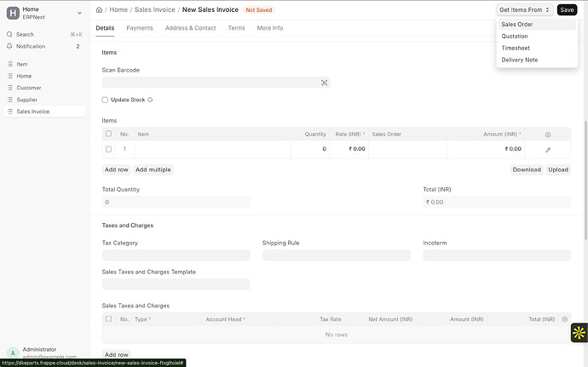588x367 pixels.
Task: Open Sales Taxes and Charges Template field
Action: (x=176, y=284)
